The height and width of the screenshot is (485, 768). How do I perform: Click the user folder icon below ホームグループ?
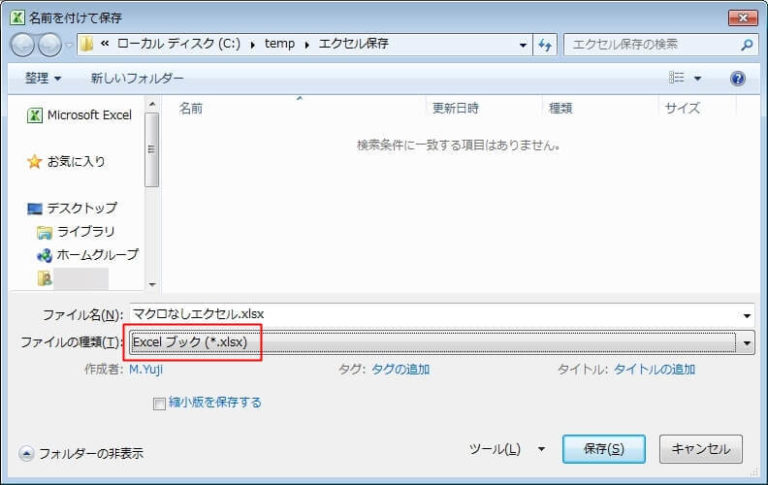tap(45, 278)
